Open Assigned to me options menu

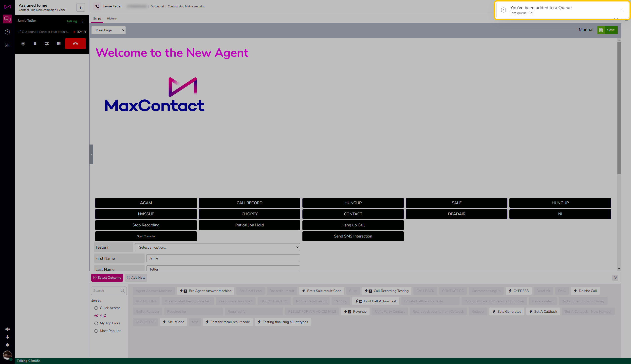pos(80,7)
